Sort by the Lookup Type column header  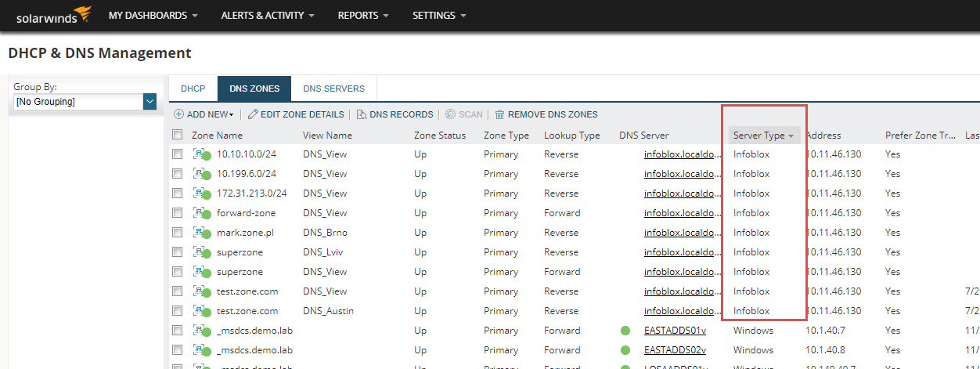(x=572, y=136)
